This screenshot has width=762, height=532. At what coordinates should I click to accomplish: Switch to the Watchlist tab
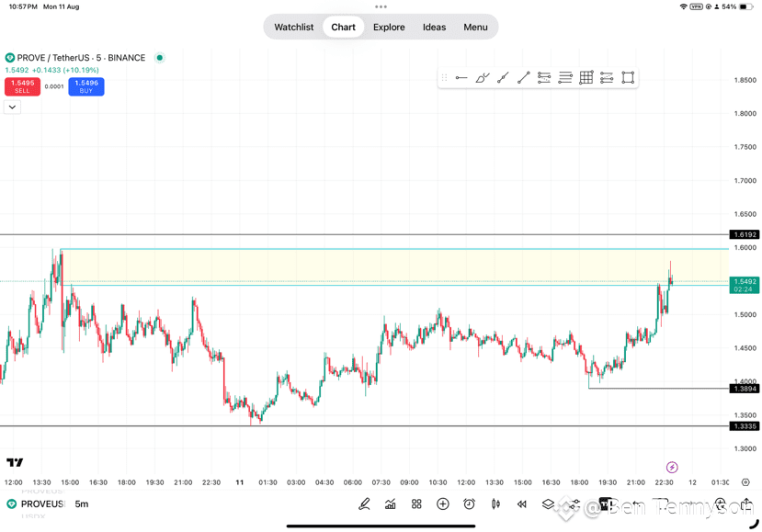click(x=294, y=28)
